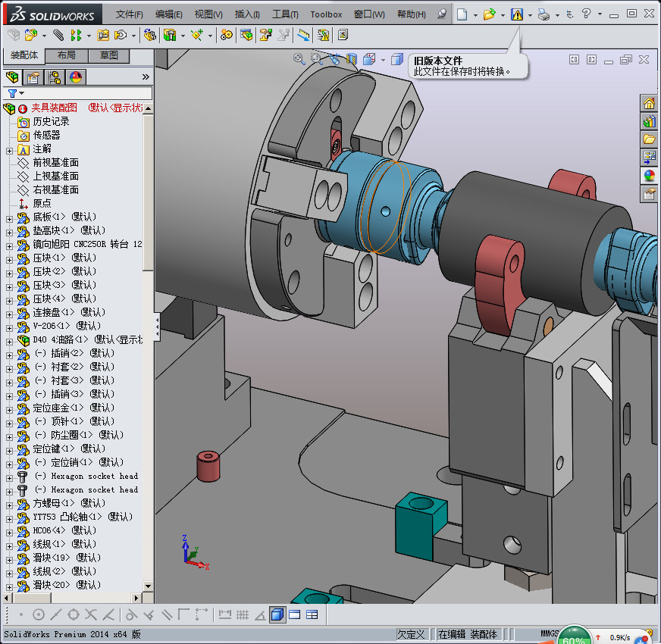Click the Section View icon
The height and width of the screenshot is (644, 661).
[x=351, y=59]
